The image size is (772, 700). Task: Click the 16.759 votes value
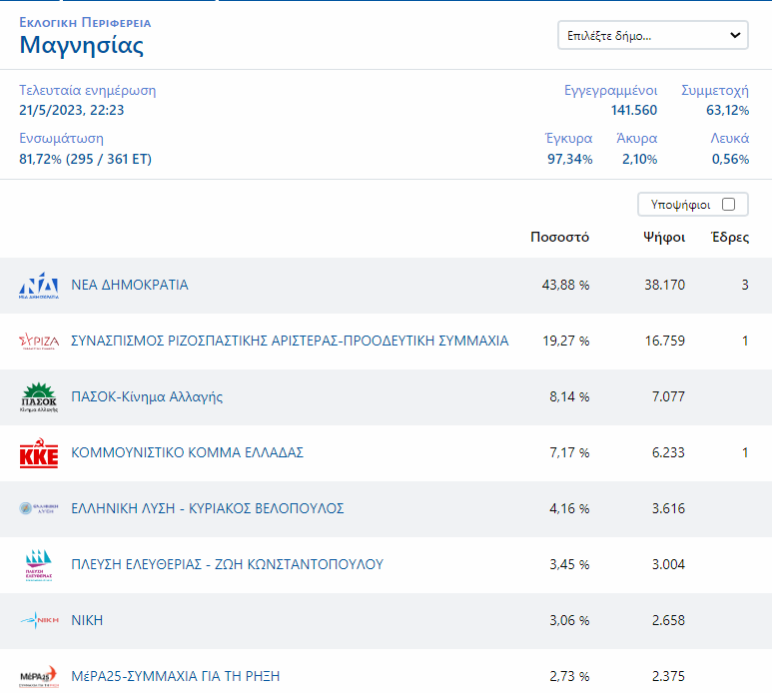pos(665,341)
